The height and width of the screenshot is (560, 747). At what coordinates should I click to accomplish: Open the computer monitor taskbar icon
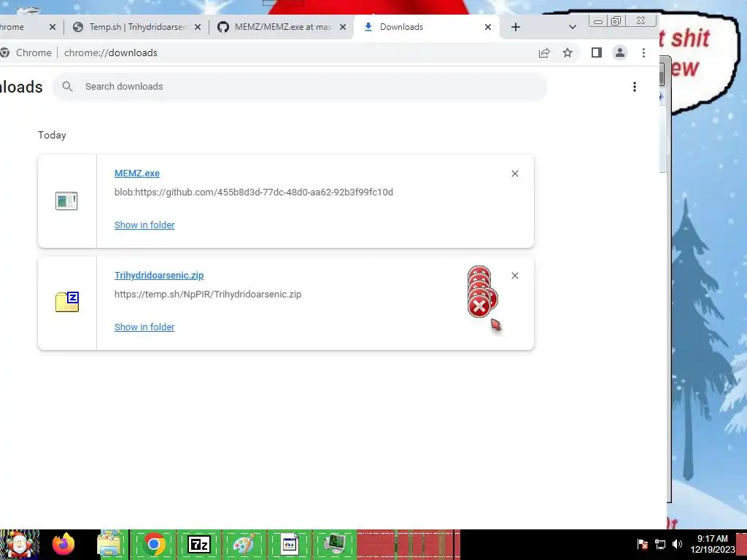(335, 544)
